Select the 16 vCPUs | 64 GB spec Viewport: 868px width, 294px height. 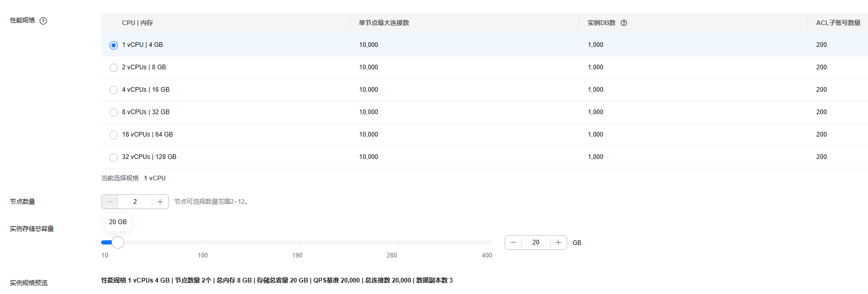tap(114, 135)
